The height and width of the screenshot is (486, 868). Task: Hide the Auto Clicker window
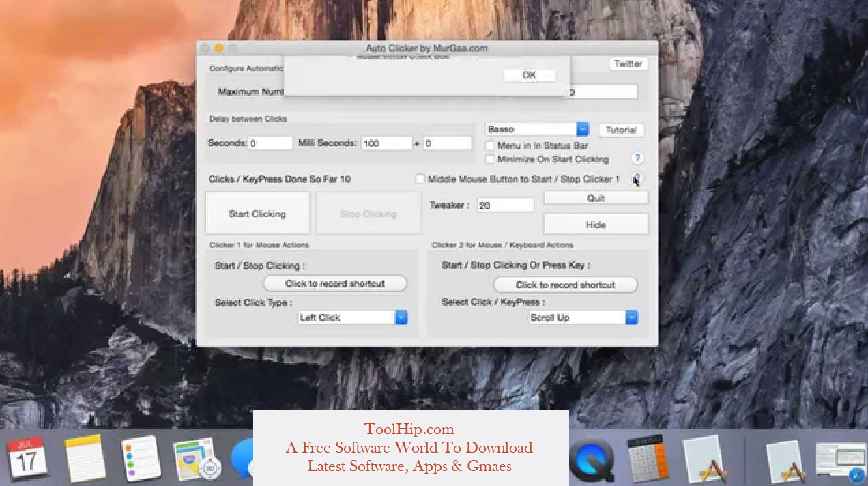(596, 225)
